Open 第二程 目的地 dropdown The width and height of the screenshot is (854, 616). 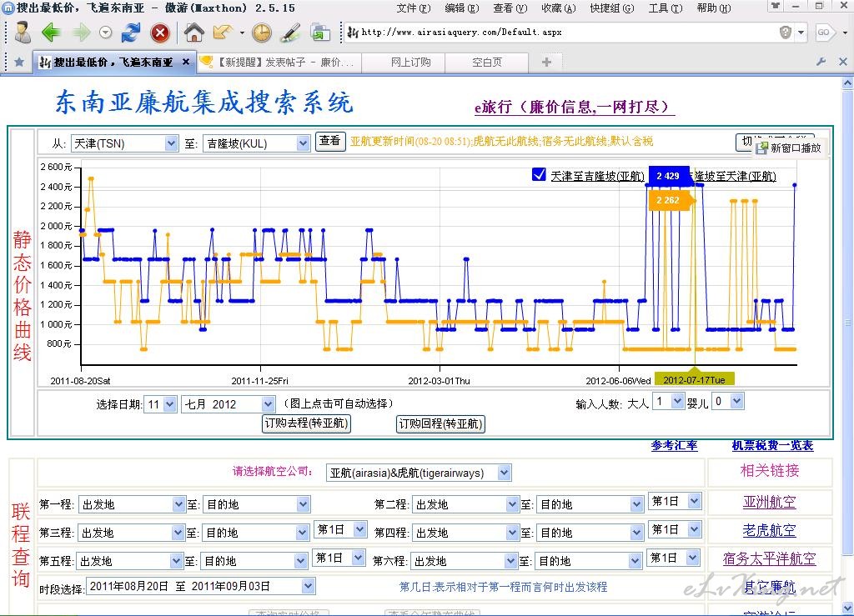click(590, 504)
